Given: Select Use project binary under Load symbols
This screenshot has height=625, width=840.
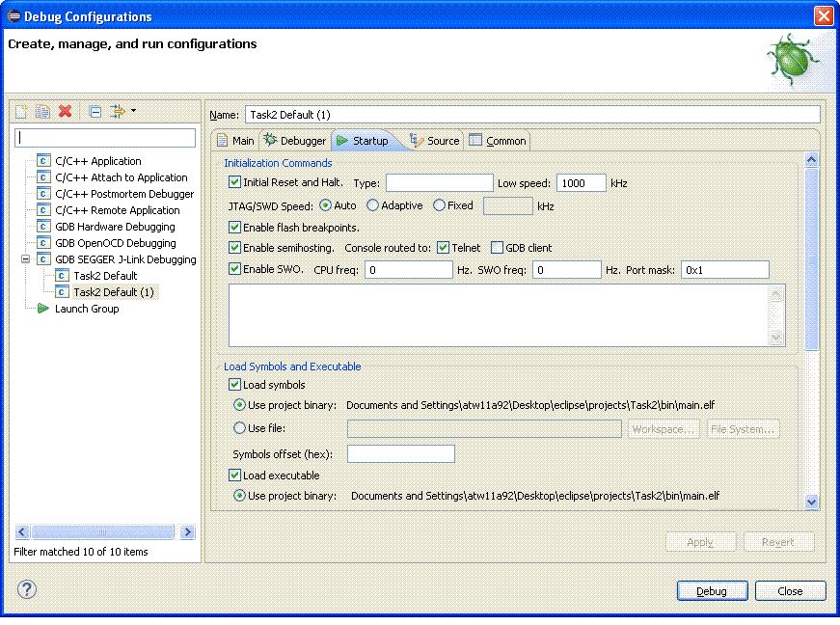Looking at the screenshot, I should click(239, 405).
